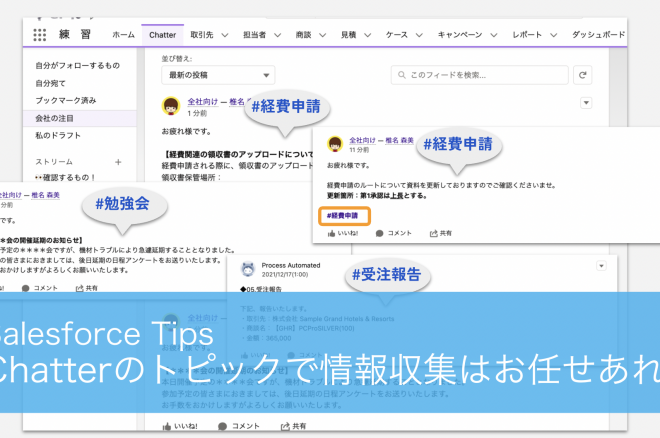This screenshot has width=660, height=438.
Task: Open the ダッシュボード tab
Action: point(598,35)
